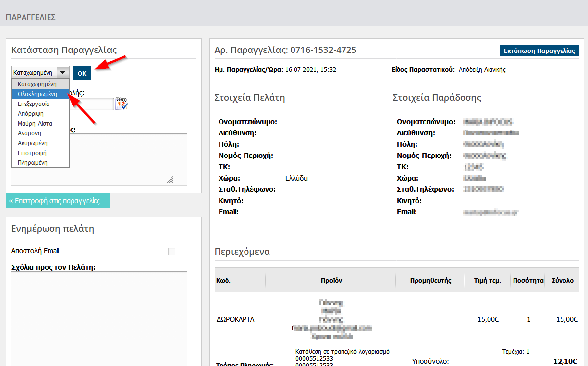The height and width of the screenshot is (366, 588).
Task: Open the date picker calendar icon
Action: (121, 104)
